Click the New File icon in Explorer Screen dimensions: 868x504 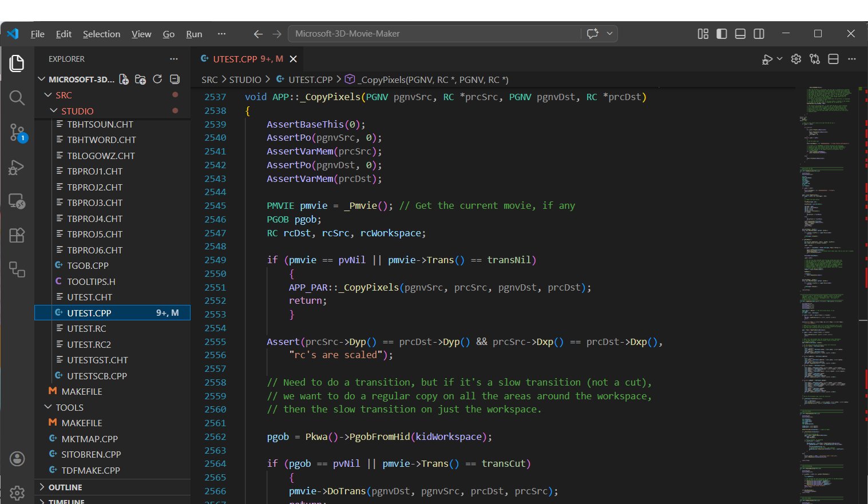(124, 80)
